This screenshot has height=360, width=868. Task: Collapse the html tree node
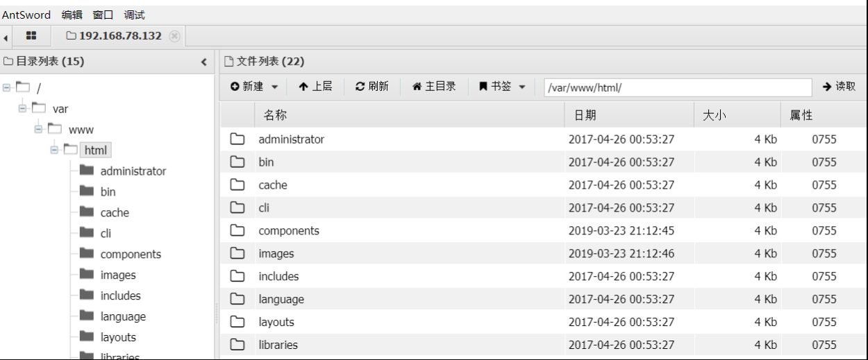55,150
